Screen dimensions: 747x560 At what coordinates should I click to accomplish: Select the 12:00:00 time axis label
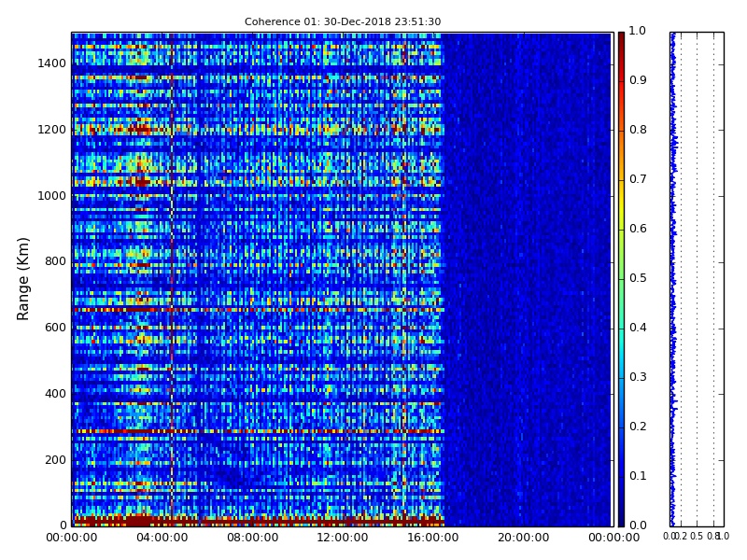coord(343,539)
